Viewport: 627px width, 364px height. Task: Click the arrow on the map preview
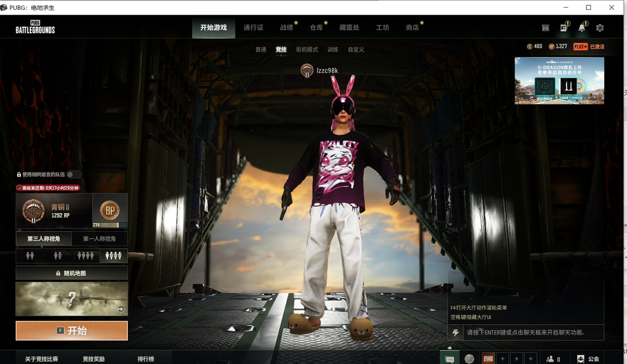(x=121, y=309)
